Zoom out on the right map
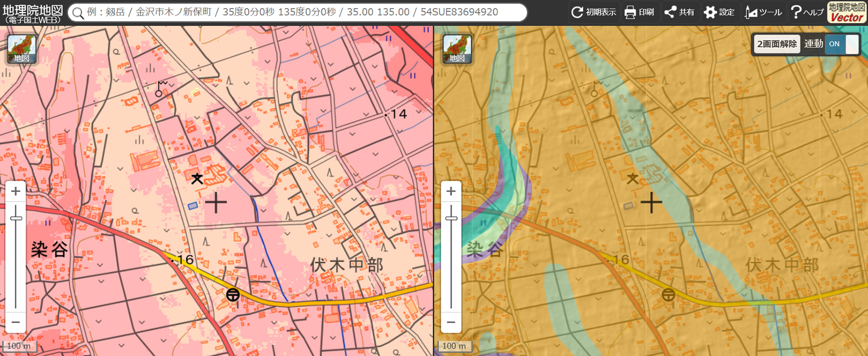 (451, 322)
